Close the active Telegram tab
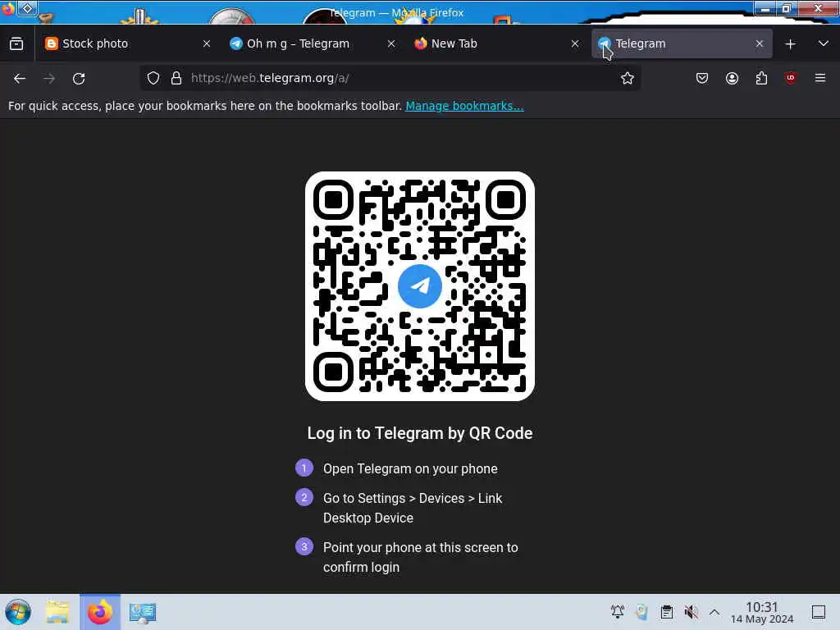The image size is (840, 630). 759,44
